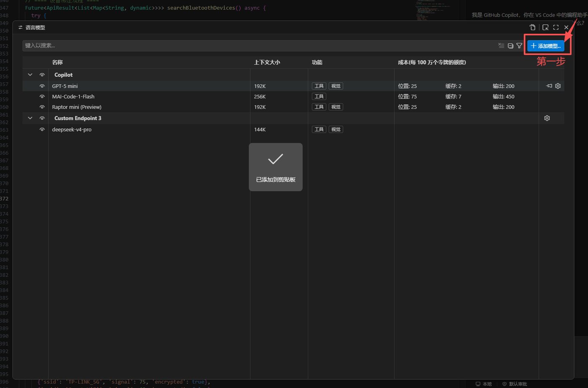Click the 视觉 tag on the deepseek-v4-pro row
Image resolution: width=588 pixels, height=388 pixels.
click(x=336, y=129)
